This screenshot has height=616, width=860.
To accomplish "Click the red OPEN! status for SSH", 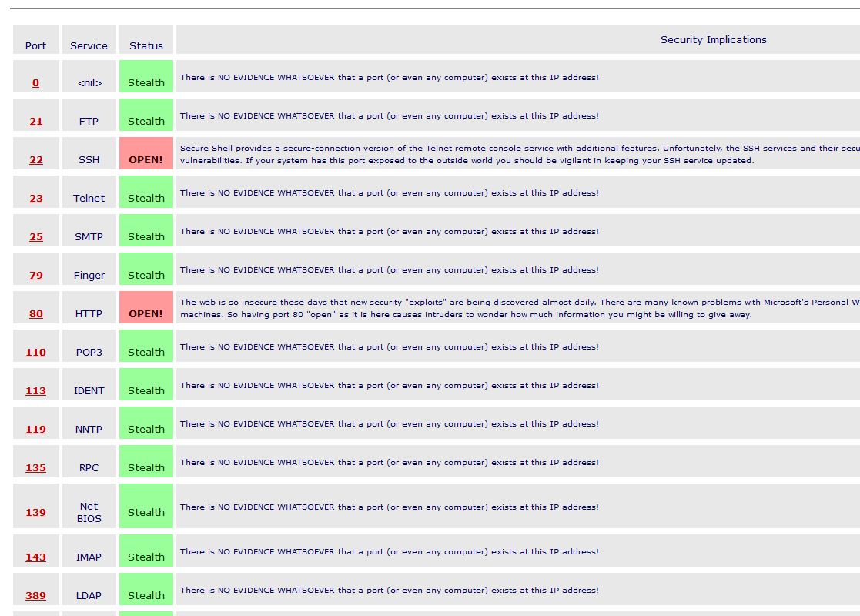I will [x=146, y=160].
